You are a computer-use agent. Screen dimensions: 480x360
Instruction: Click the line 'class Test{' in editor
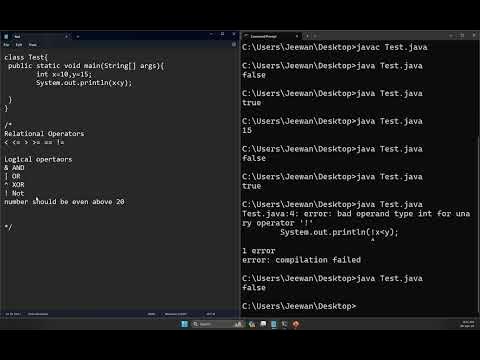click(26, 57)
